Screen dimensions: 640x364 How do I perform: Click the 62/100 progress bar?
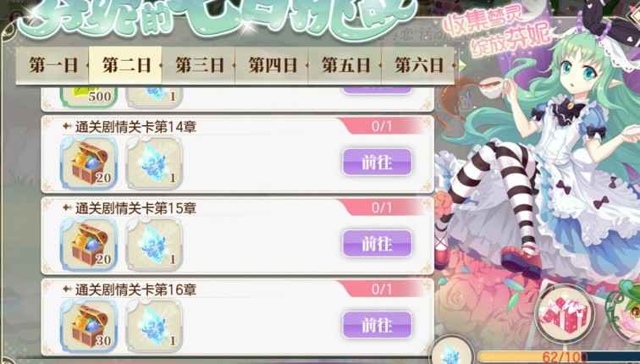point(558,357)
